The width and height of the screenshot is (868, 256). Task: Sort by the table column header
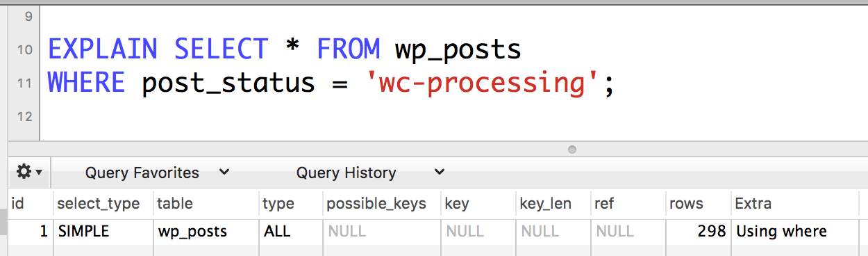[206, 204]
